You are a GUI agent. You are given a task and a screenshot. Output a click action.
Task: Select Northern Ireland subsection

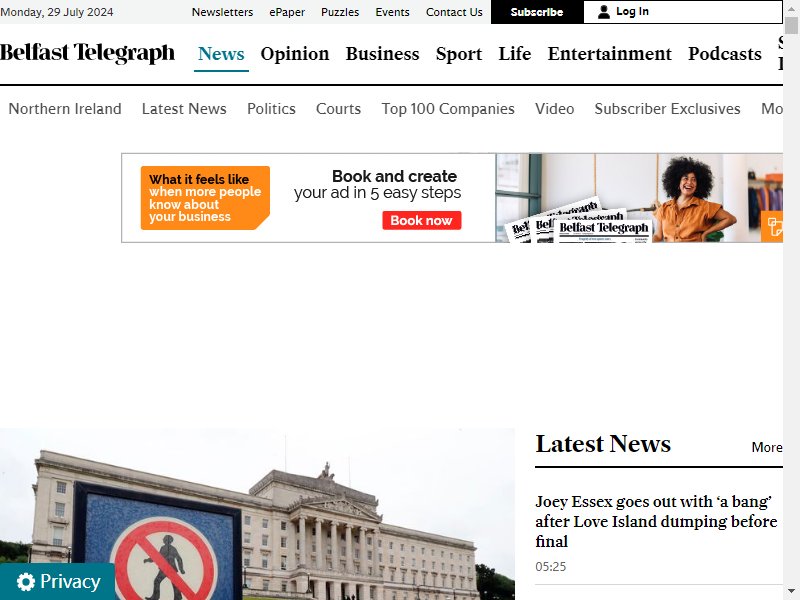pyautogui.click(x=65, y=109)
